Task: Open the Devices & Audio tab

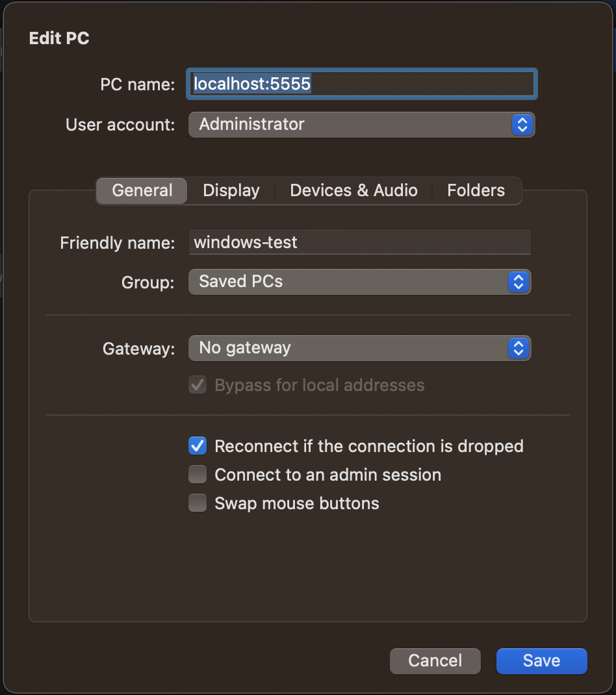Action: [353, 190]
